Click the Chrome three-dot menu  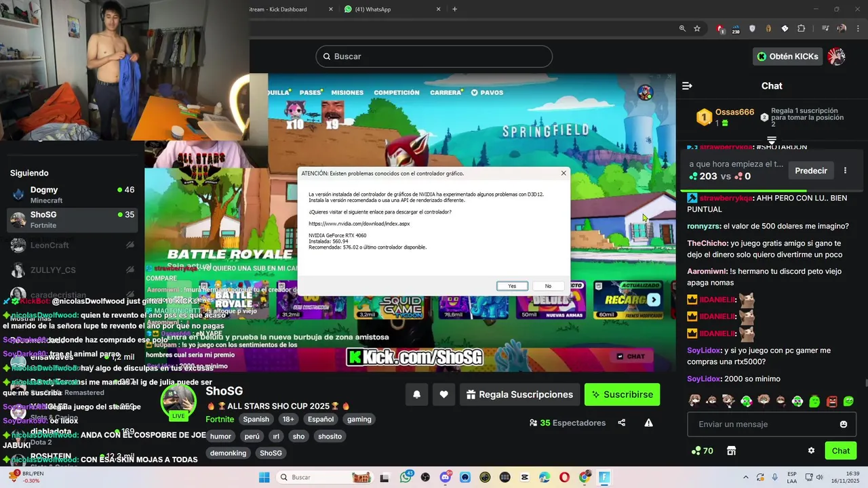[858, 28]
